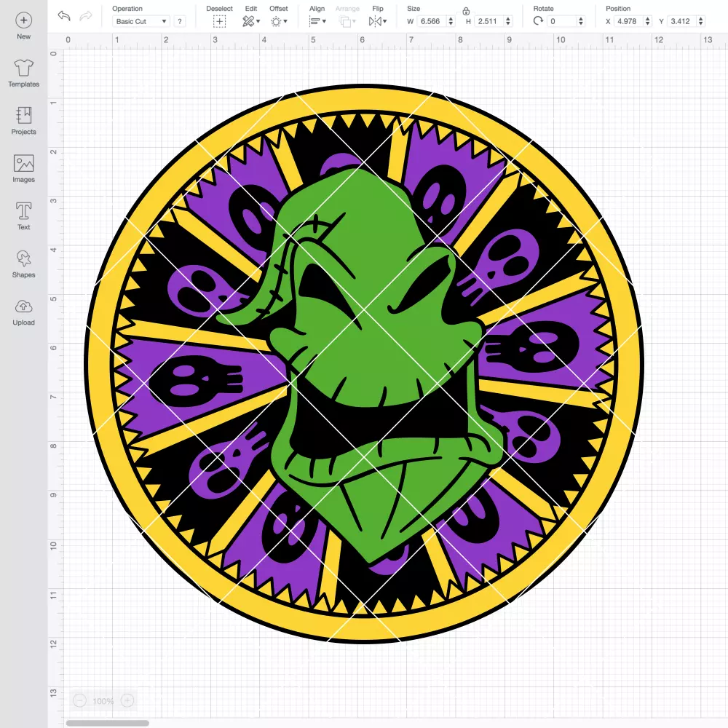Adjust the Position X stepper

pos(648,21)
